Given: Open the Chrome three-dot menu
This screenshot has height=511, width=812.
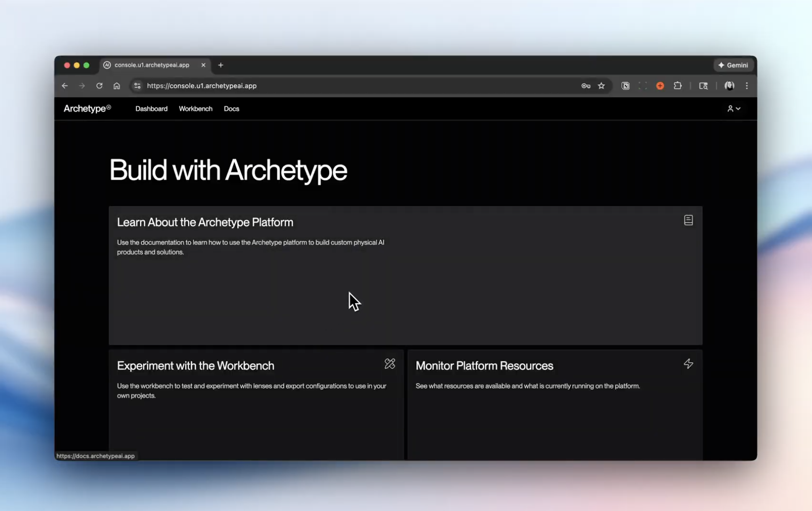Looking at the screenshot, I should 747,86.
